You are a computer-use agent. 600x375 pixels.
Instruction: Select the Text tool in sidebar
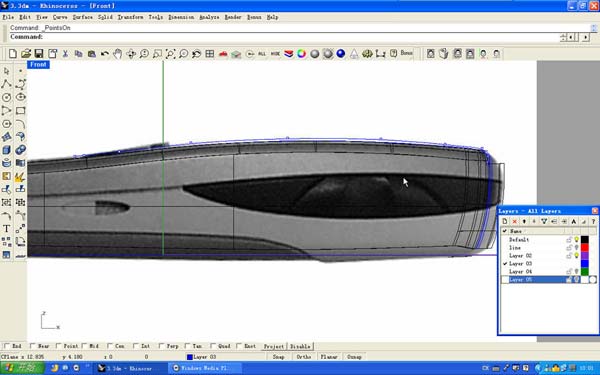pyautogui.click(x=7, y=229)
